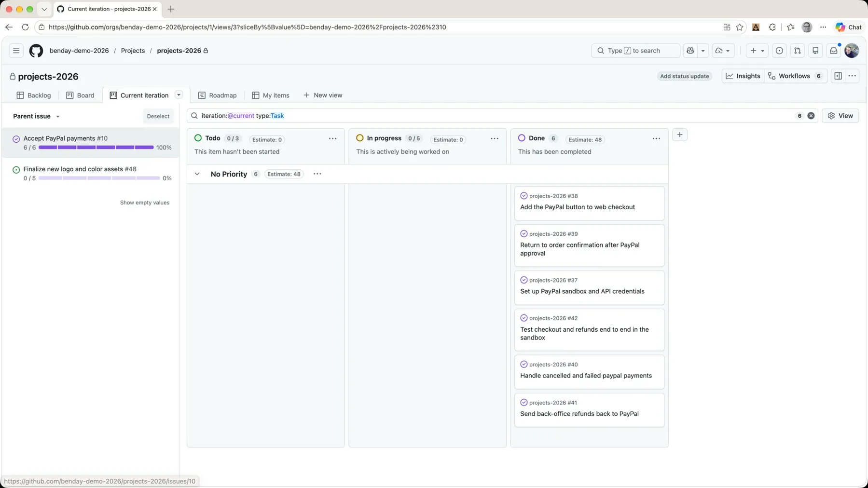Open the Workflows page

click(796, 76)
